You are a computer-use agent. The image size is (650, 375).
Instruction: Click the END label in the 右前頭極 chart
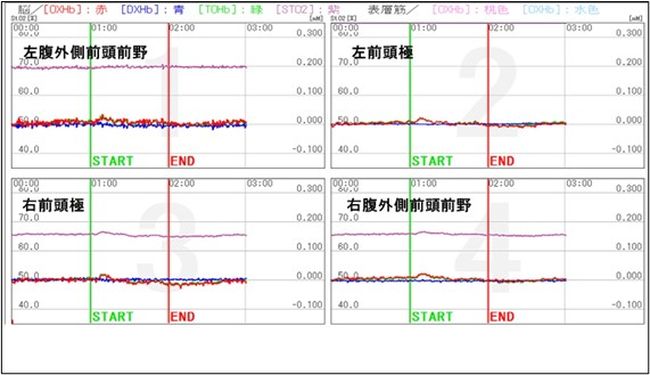tap(182, 317)
